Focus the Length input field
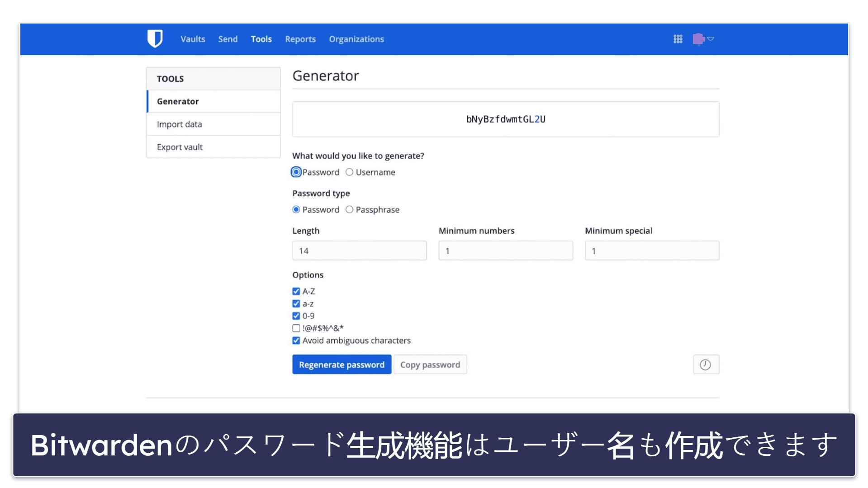Image resolution: width=868 pixels, height=488 pixels. (360, 251)
